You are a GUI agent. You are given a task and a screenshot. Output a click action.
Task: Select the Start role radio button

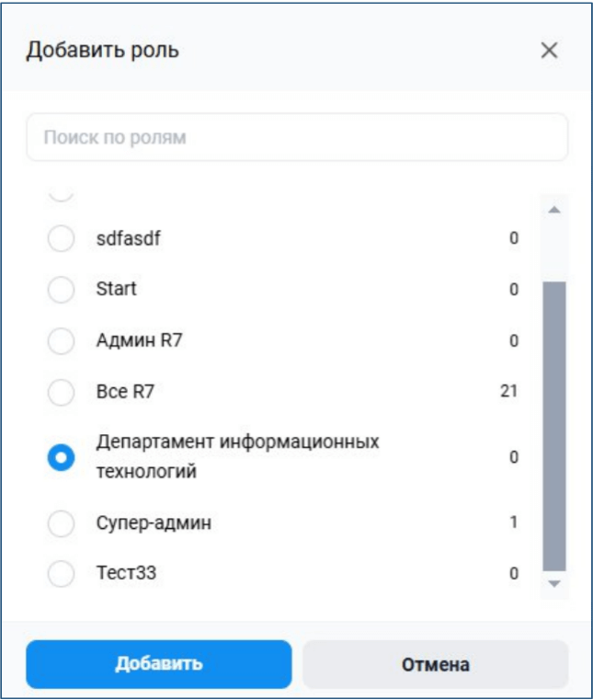61,289
